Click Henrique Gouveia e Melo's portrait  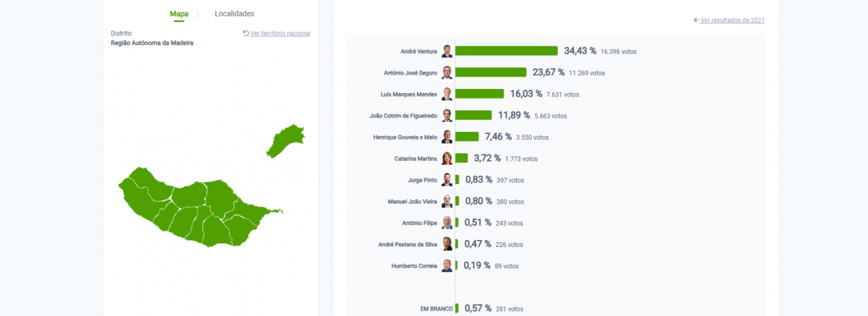tap(447, 137)
